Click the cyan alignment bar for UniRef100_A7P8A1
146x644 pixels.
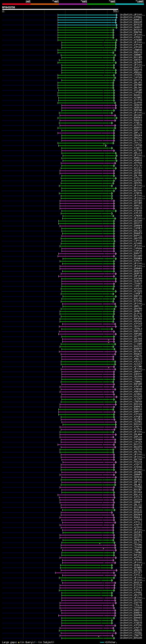click(87, 17)
